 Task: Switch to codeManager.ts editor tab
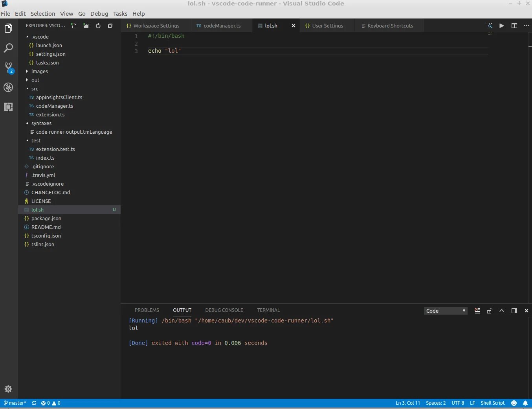pyautogui.click(x=222, y=26)
